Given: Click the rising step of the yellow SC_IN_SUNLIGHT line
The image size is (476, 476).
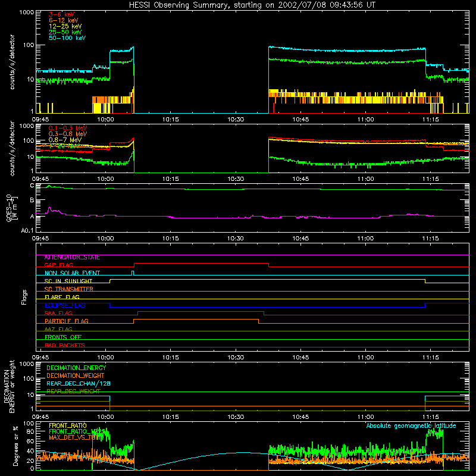Looking at the screenshot, I should pyautogui.click(x=110, y=281).
